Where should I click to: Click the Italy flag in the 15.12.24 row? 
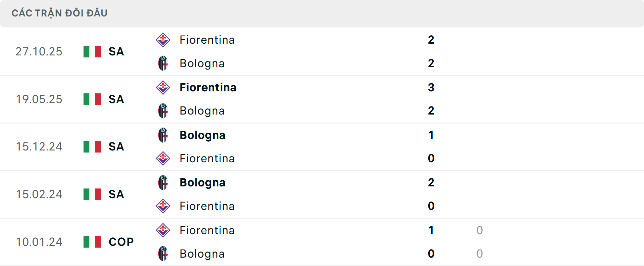[x=92, y=146]
